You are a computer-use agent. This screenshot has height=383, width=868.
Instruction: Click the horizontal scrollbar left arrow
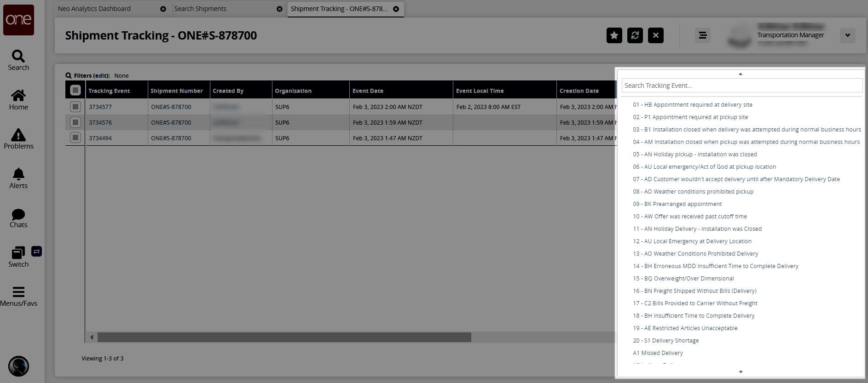92,337
